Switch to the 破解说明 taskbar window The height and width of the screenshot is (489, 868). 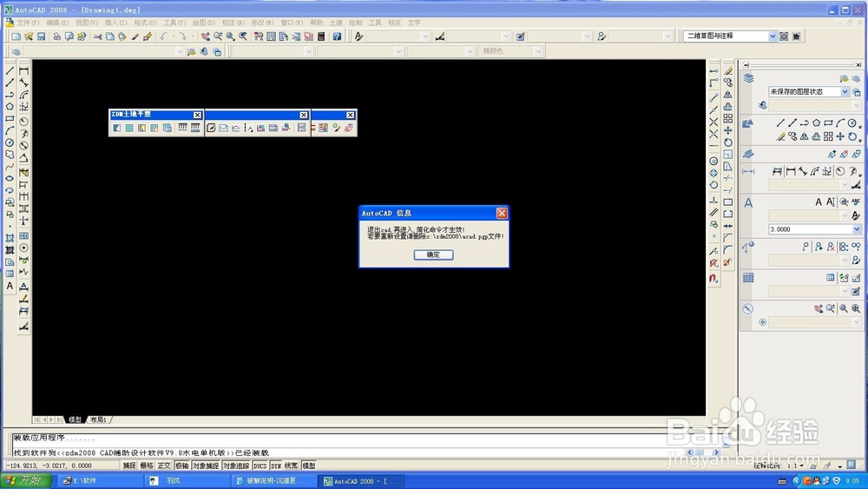(273, 481)
